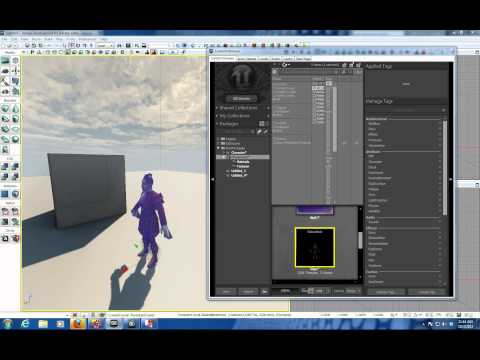This screenshot has width=480, height=360.
Task: Open Windows Explorer folder on the taskbar
Action: [x=43, y=324]
